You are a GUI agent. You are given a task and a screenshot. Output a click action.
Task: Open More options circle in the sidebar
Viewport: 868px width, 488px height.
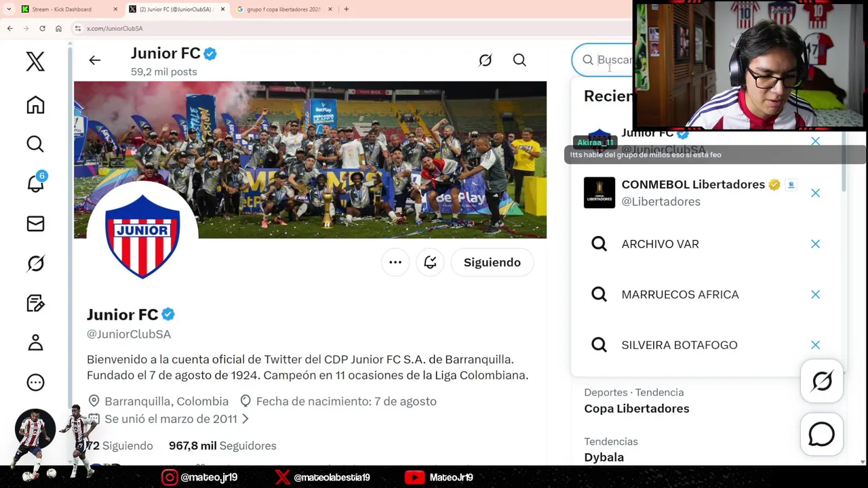point(35,382)
